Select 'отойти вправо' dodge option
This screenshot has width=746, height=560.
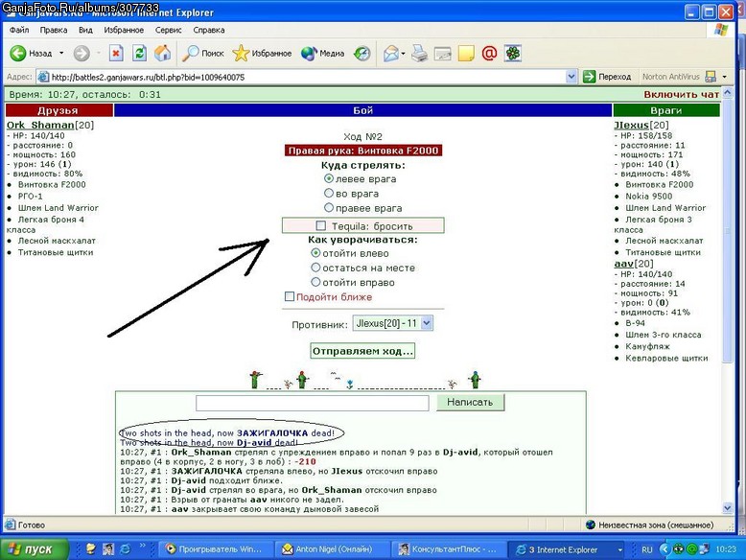click(315, 282)
